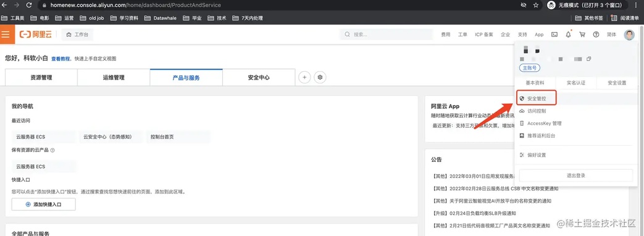The width and height of the screenshot is (644, 236).
Task: Open the 其他书签 bookmarks folder
Action: [590, 18]
